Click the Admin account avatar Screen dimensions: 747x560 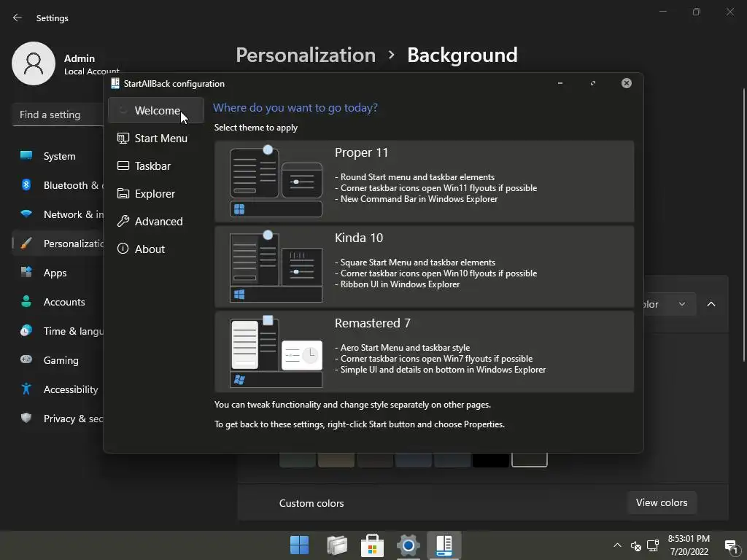[x=34, y=63]
